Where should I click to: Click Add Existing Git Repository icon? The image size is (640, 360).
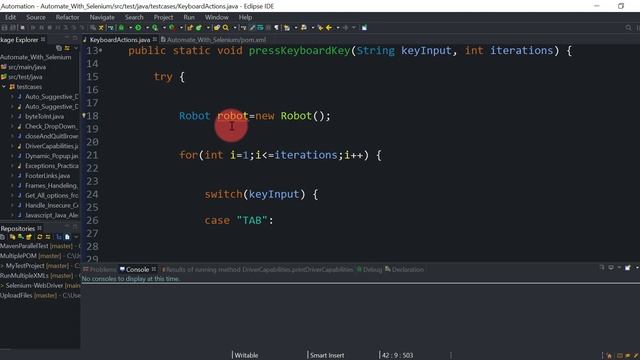click(12, 237)
